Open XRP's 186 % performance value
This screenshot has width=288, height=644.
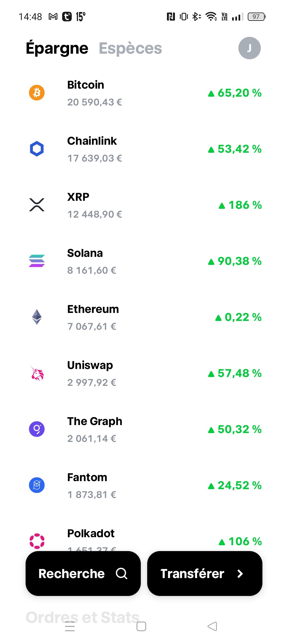tap(240, 205)
